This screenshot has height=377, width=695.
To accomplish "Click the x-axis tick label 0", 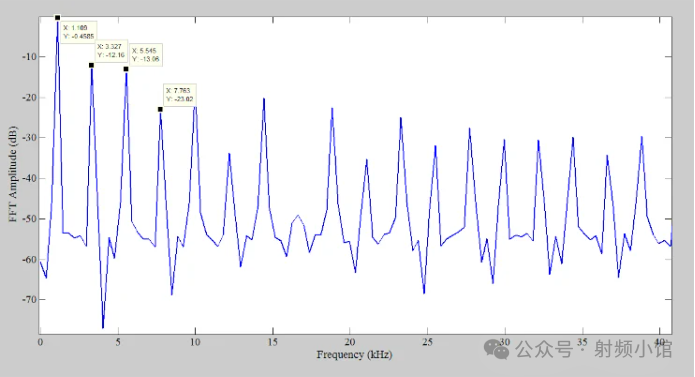I will (x=40, y=342).
